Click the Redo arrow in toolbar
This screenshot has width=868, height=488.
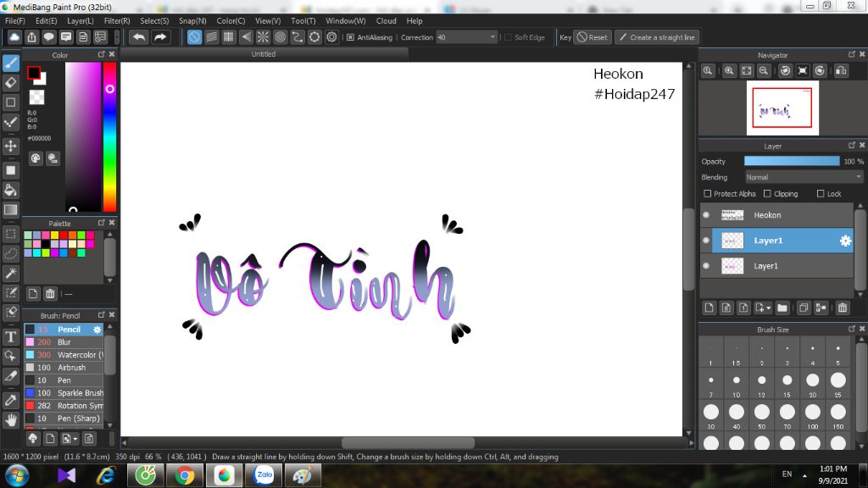(160, 37)
